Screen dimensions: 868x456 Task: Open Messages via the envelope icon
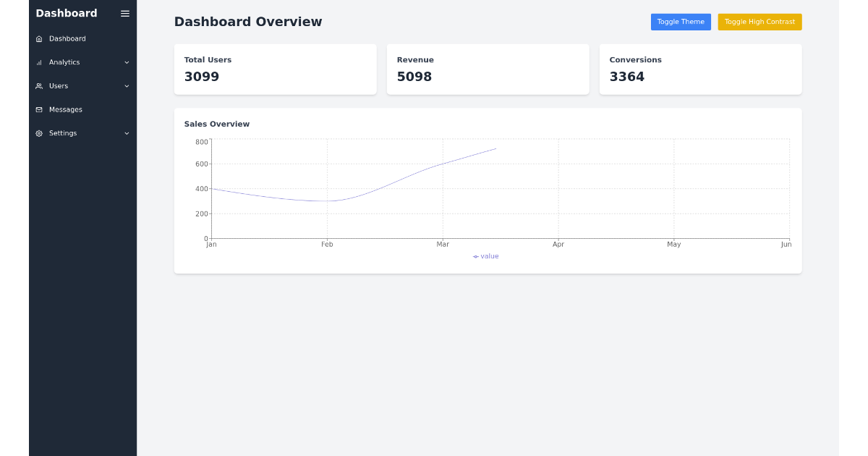coord(38,109)
